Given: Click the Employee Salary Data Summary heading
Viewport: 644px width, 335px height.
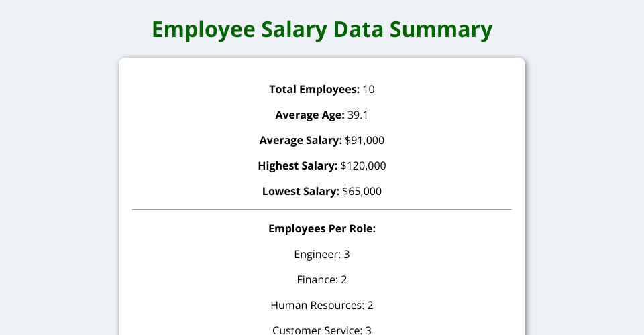Looking at the screenshot, I should 322,30.
